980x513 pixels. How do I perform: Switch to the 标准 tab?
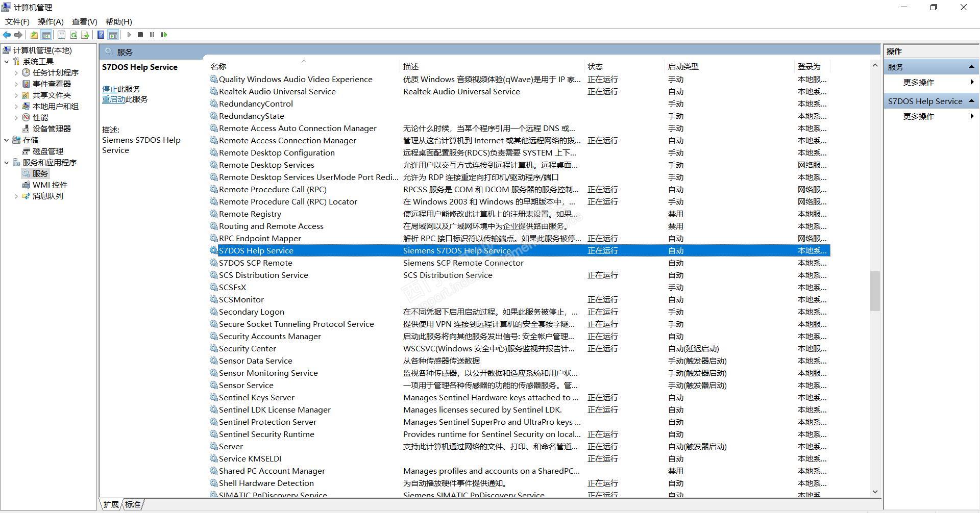click(x=133, y=504)
